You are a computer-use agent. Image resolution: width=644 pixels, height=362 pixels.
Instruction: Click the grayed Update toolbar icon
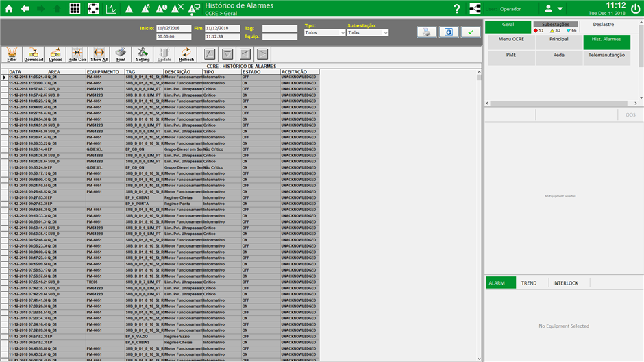[x=164, y=54]
